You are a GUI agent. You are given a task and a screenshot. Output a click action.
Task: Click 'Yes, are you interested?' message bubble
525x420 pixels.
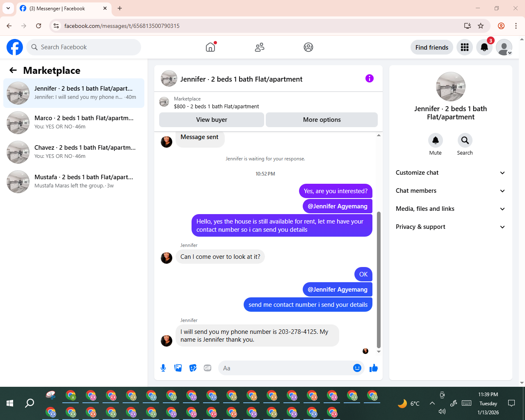(336, 191)
